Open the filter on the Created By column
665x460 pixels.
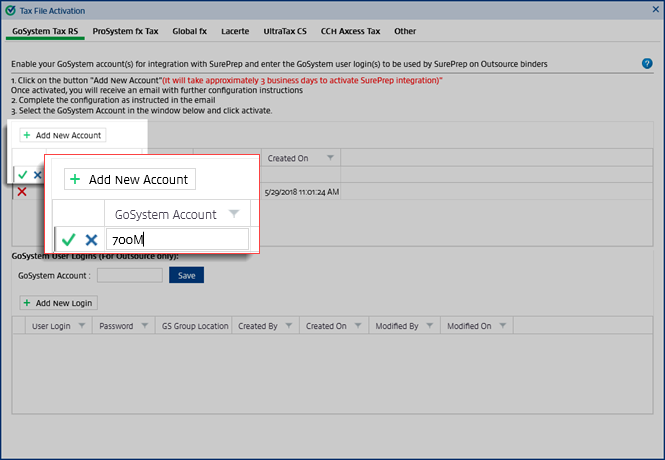[288, 326]
